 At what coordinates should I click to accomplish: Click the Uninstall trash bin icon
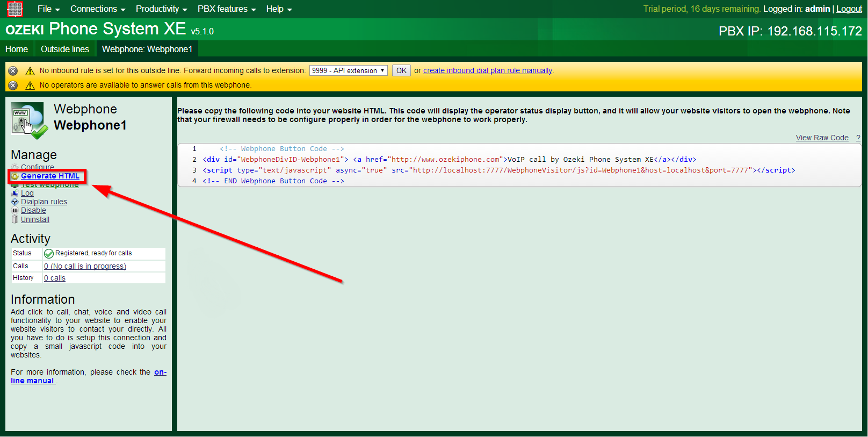tap(15, 219)
